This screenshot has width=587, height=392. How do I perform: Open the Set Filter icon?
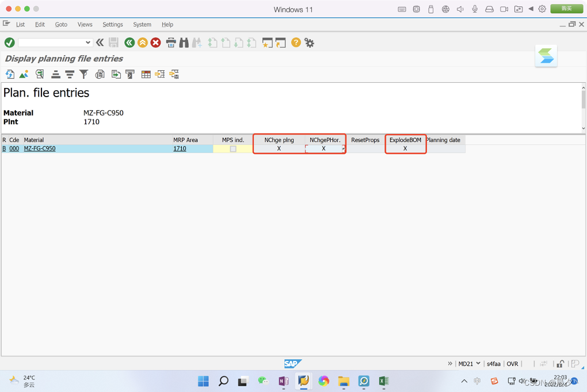(x=84, y=74)
